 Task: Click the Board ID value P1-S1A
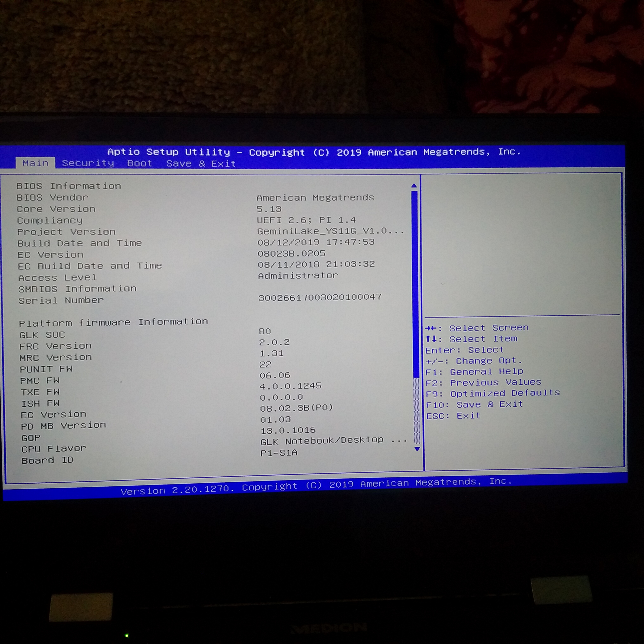pyautogui.click(x=279, y=453)
